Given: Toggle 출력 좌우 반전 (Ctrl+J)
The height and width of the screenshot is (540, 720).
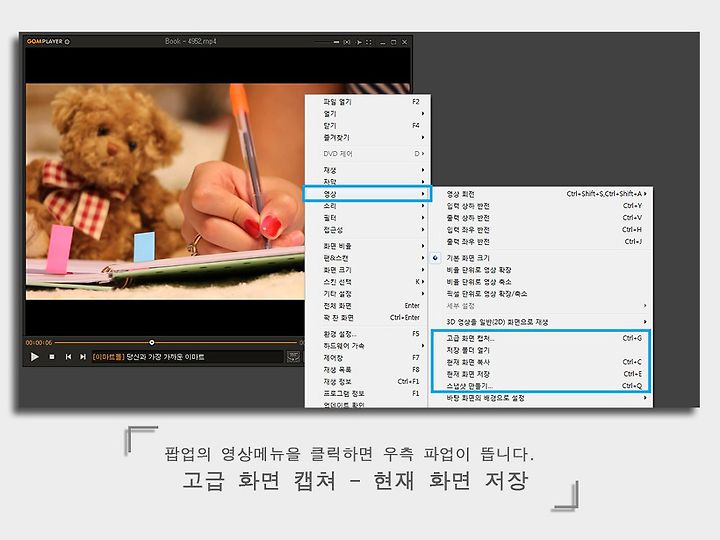Looking at the screenshot, I should (x=540, y=242).
